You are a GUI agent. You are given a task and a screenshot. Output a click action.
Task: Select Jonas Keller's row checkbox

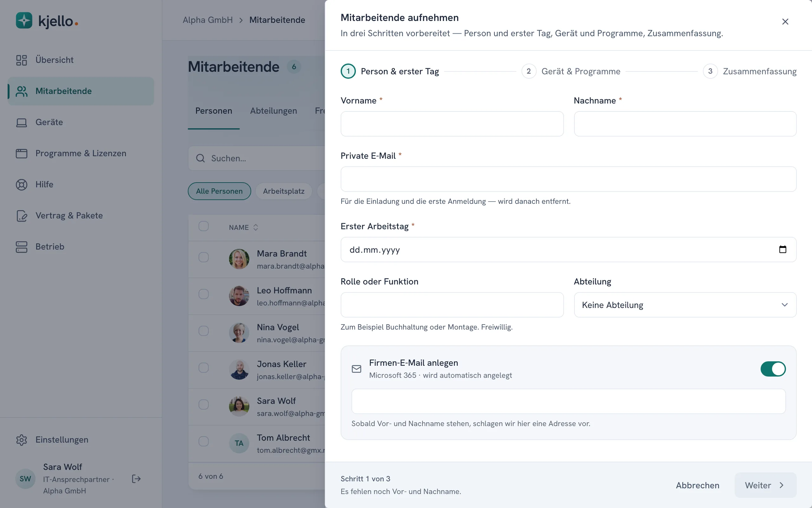pyautogui.click(x=204, y=368)
